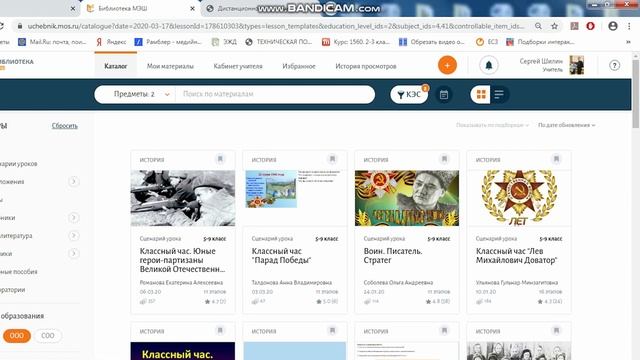Expand the sidebar chevron below литература
Screen dimensions: 640x360
tap(73, 253)
